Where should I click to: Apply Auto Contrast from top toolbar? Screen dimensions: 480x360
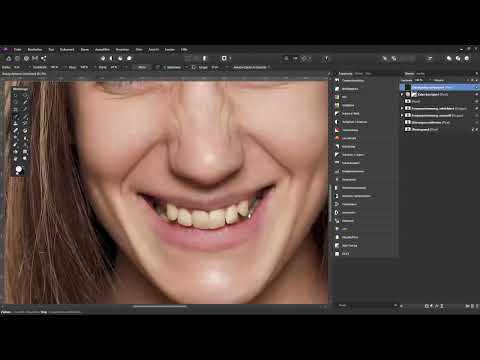point(112,58)
